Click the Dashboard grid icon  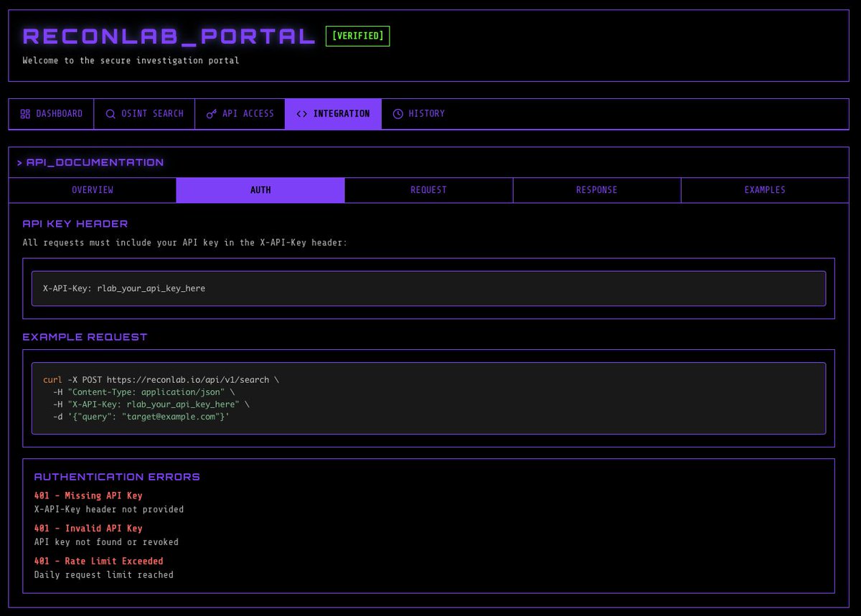(25, 114)
